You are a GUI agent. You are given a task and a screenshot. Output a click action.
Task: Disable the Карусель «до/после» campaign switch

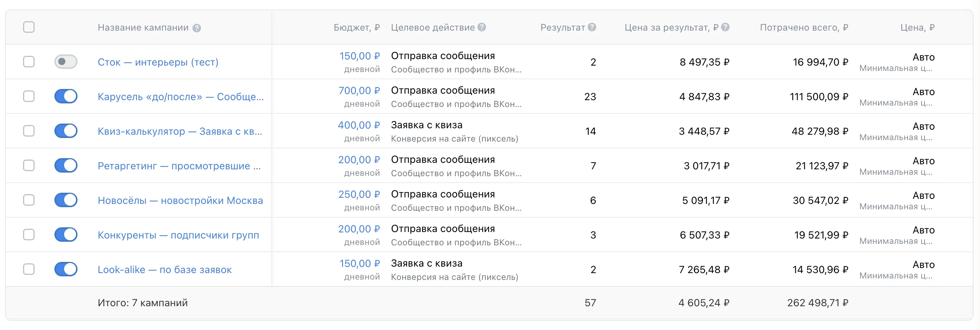[x=66, y=97]
